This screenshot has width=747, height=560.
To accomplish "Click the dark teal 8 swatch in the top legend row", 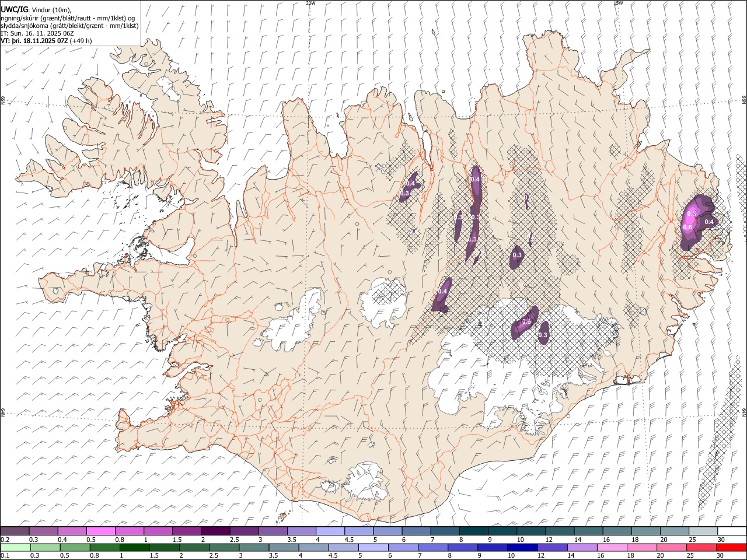I will coord(473,531).
